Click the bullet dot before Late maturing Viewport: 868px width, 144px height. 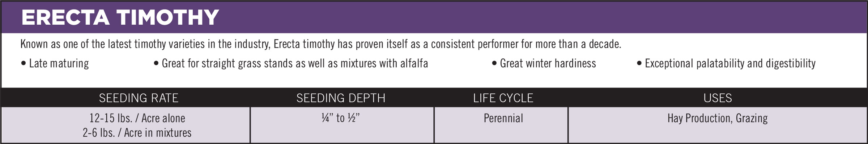24,64
